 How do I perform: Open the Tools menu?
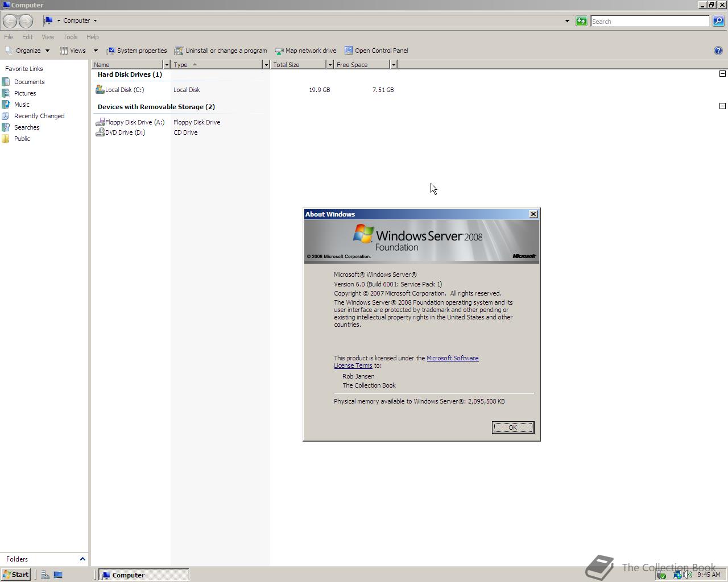(x=71, y=37)
